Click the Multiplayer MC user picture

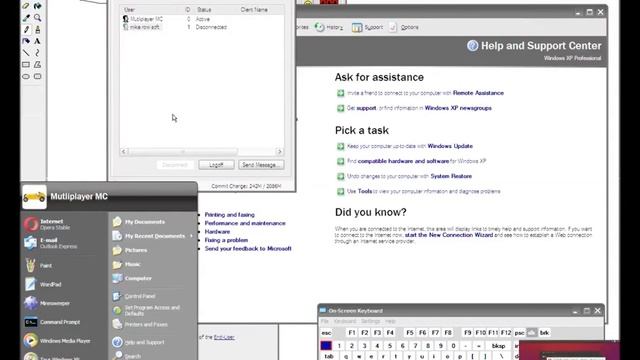[34, 197]
